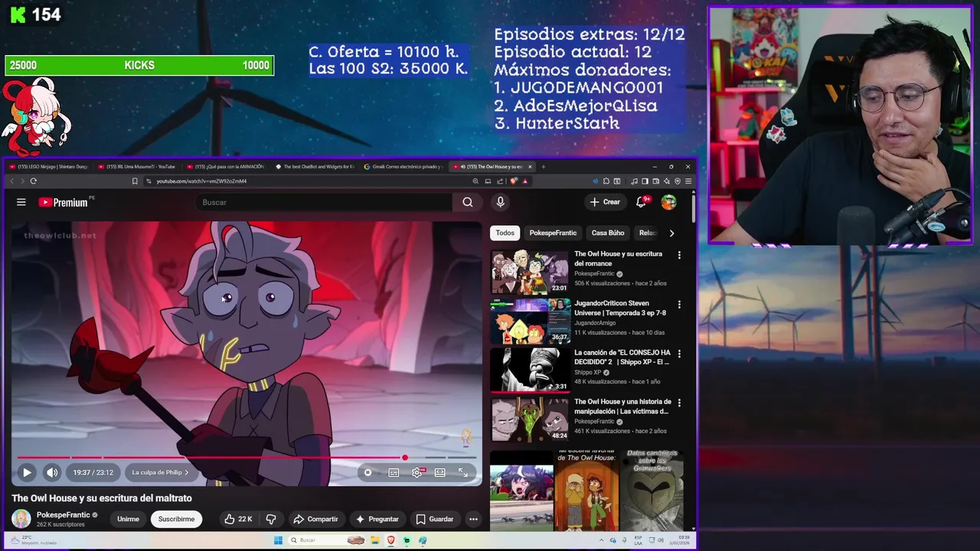Open the notifications bell
This screenshot has width=980, height=551.
pyautogui.click(x=642, y=202)
